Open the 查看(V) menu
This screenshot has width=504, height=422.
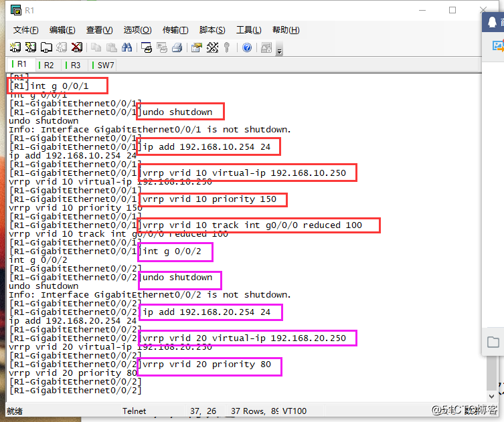(99, 30)
